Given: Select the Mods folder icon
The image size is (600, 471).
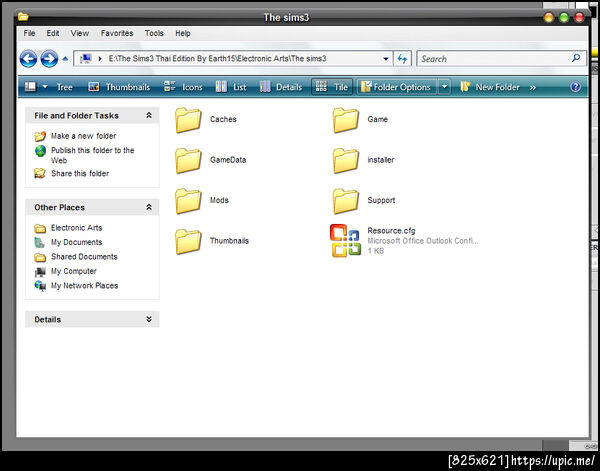Looking at the screenshot, I should (188, 201).
